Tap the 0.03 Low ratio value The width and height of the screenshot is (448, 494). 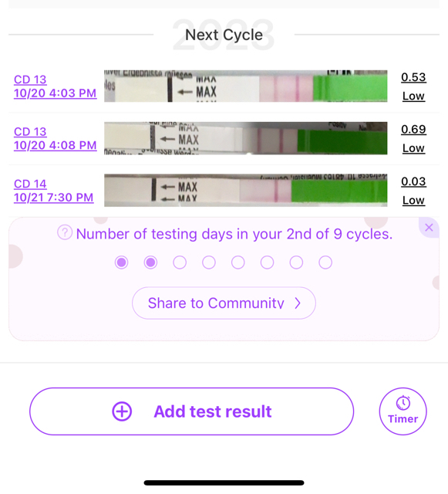point(413,191)
